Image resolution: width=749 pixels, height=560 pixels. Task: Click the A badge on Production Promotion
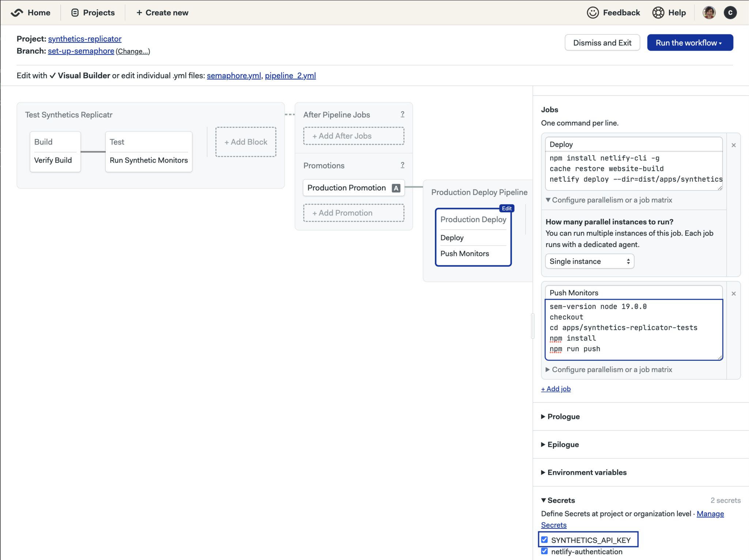tap(396, 188)
